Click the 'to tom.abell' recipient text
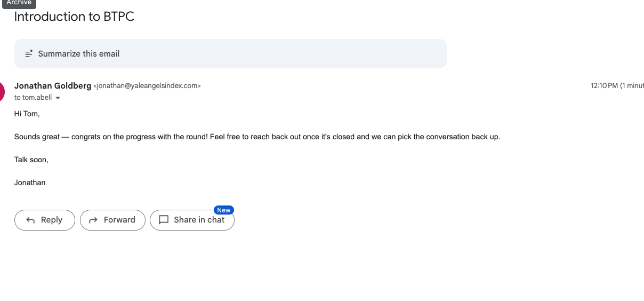This screenshot has height=301, width=644. 33,98
